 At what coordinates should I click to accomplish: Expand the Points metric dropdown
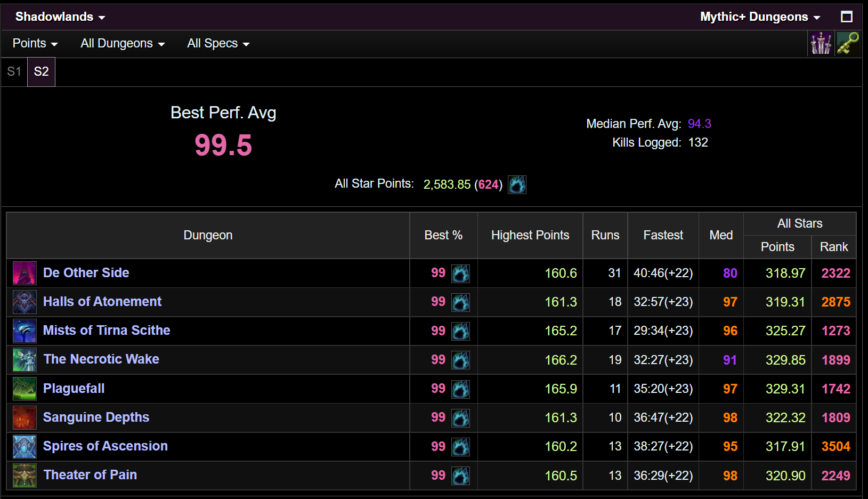35,44
